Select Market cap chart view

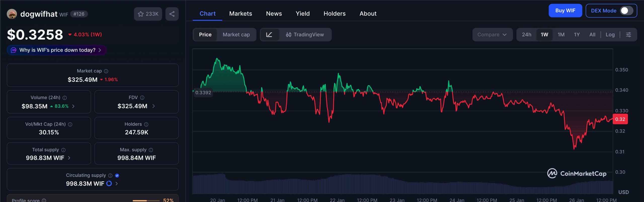tap(236, 35)
